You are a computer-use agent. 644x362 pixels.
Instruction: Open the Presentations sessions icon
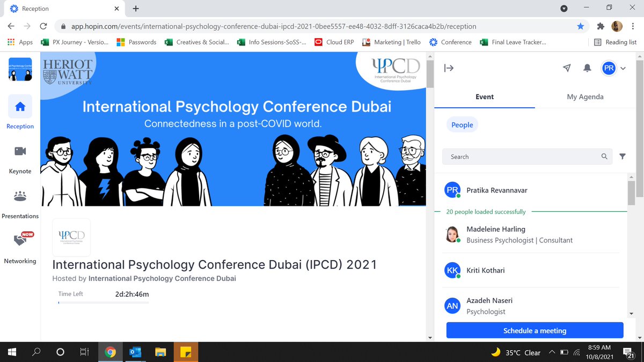(x=20, y=196)
